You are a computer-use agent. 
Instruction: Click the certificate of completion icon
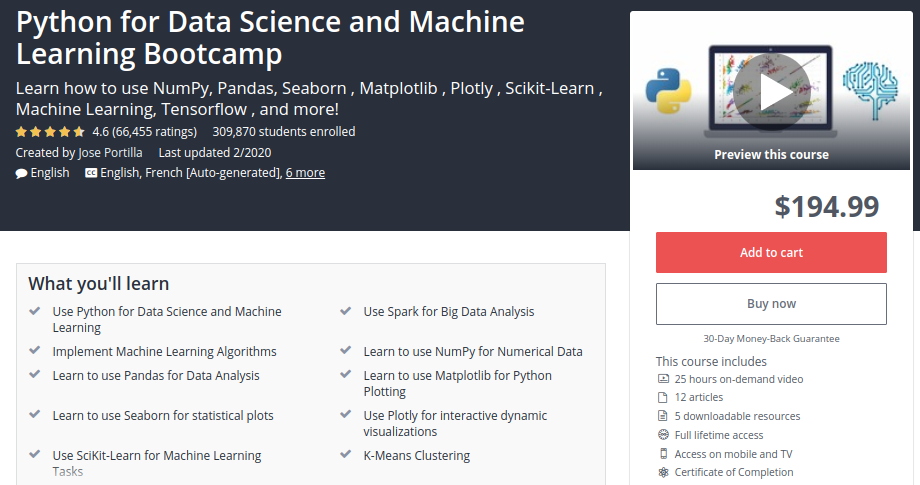pyautogui.click(x=663, y=472)
